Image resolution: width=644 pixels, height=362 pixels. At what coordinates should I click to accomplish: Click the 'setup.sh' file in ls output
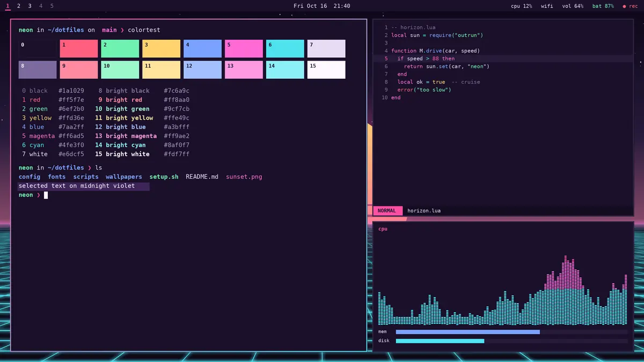[x=164, y=176]
